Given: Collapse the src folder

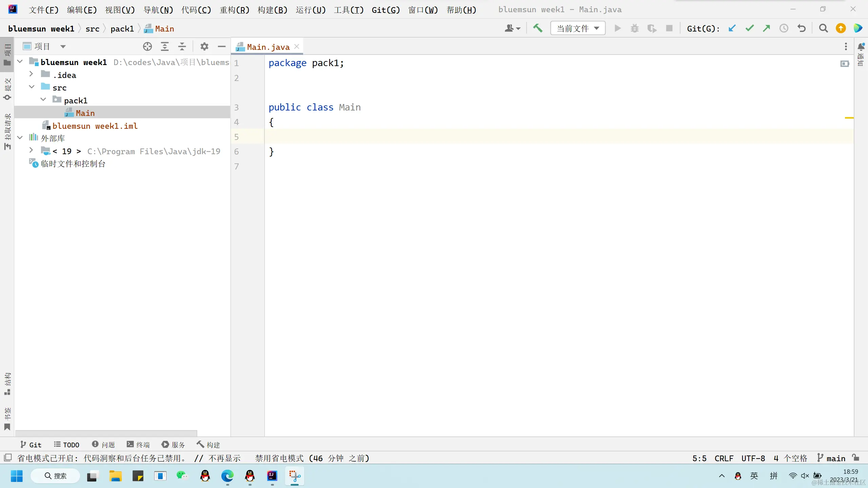Looking at the screenshot, I should pos(32,87).
